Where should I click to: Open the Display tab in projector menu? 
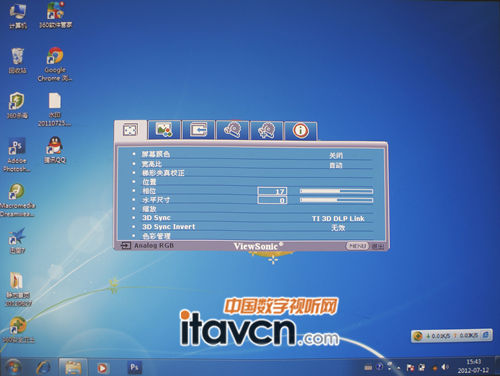point(130,130)
